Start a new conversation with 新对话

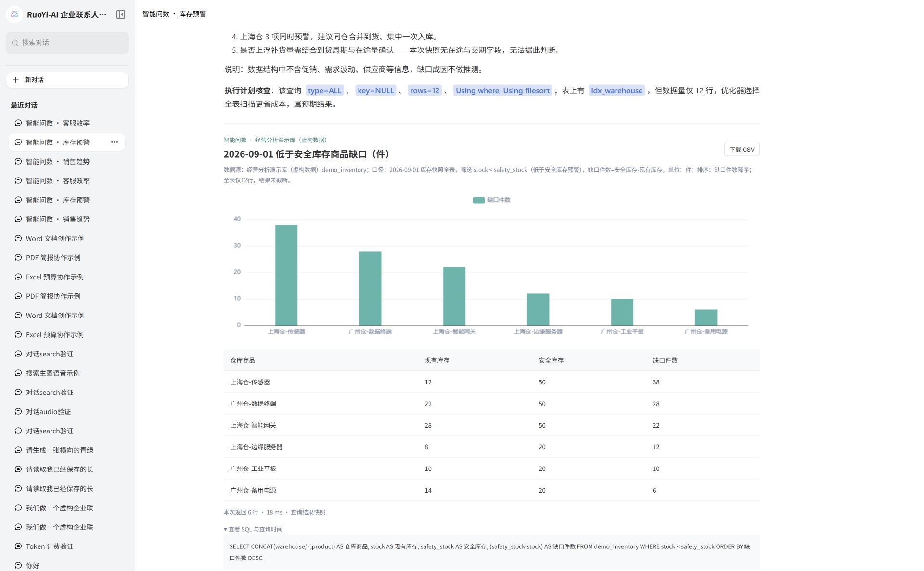67,80
